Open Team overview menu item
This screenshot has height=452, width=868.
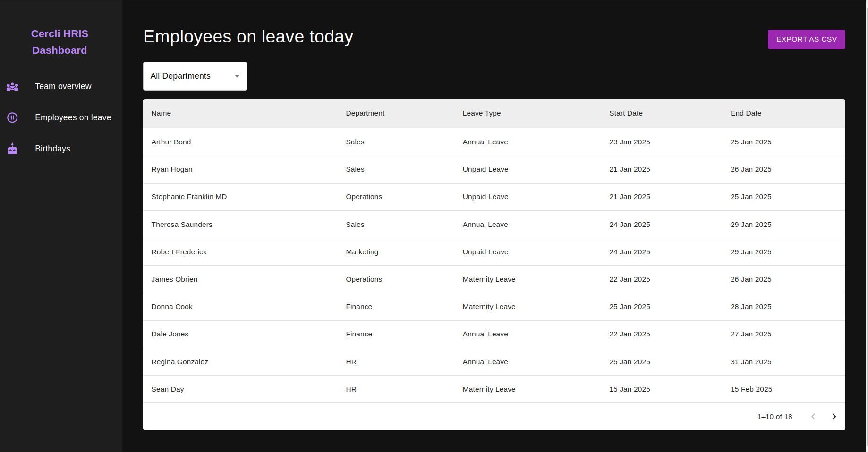[61, 86]
